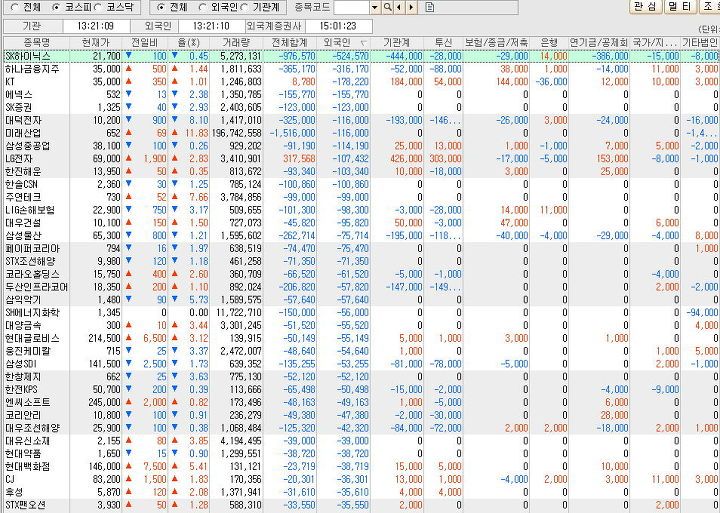Select the SH에너지화학 row
Viewport: 720px width, 513px height.
click(x=361, y=313)
